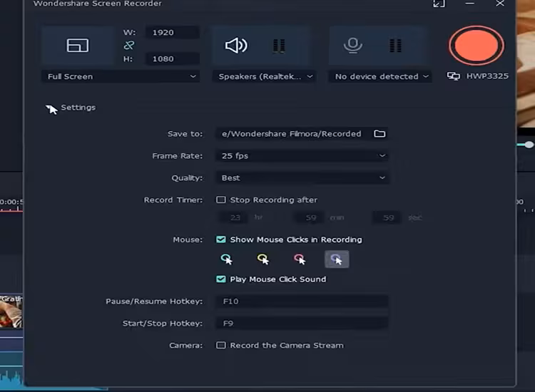The width and height of the screenshot is (535, 392).
Task: Open the Full Screen capture mode dropdown
Action: [x=121, y=76]
